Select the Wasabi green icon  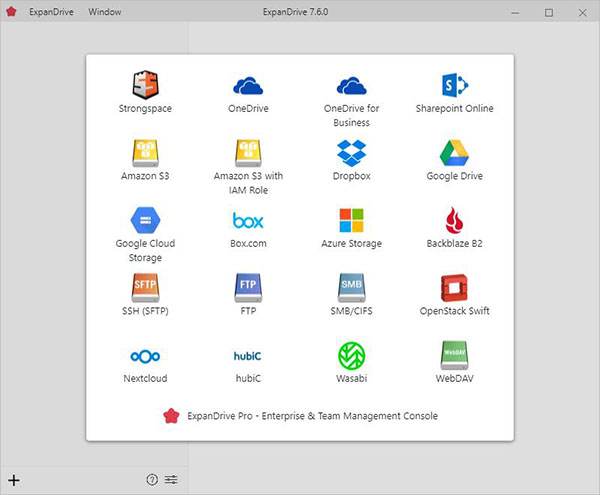click(352, 356)
